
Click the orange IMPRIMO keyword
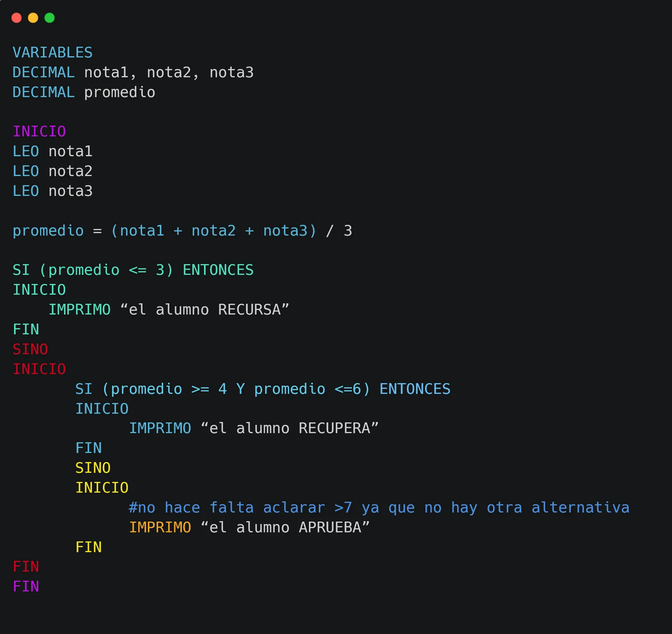pyautogui.click(x=160, y=527)
